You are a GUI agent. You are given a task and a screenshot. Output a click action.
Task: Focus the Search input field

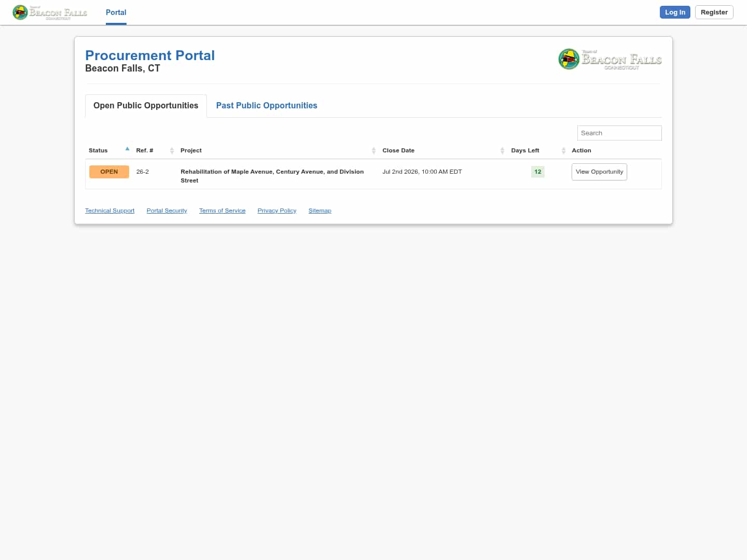619,133
